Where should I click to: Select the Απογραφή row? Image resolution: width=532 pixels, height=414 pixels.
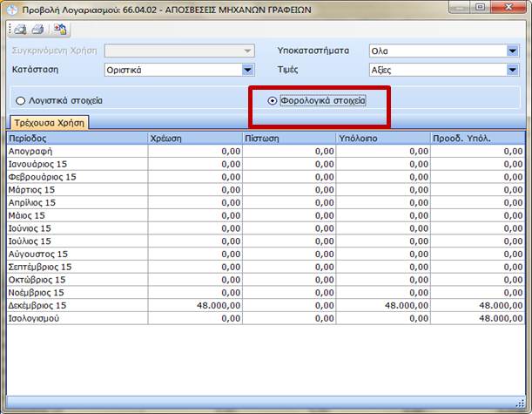(x=266, y=151)
